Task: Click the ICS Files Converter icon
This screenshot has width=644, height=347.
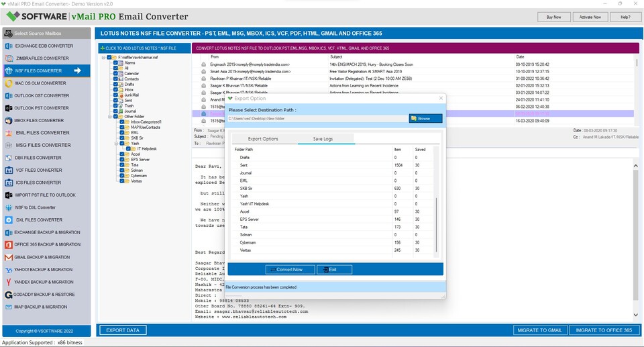Action: 9,183
